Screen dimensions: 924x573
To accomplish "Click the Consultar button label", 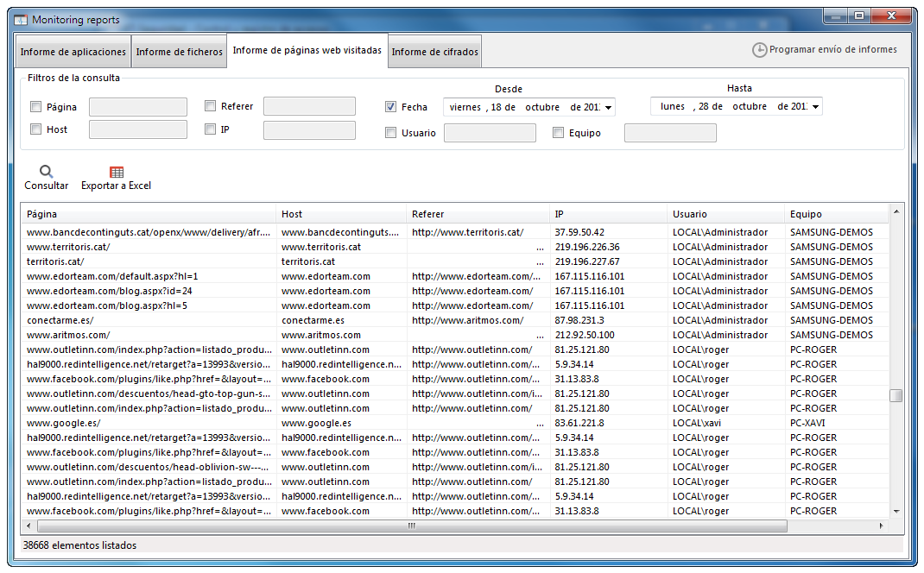I will pyautogui.click(x=47, y=186).
